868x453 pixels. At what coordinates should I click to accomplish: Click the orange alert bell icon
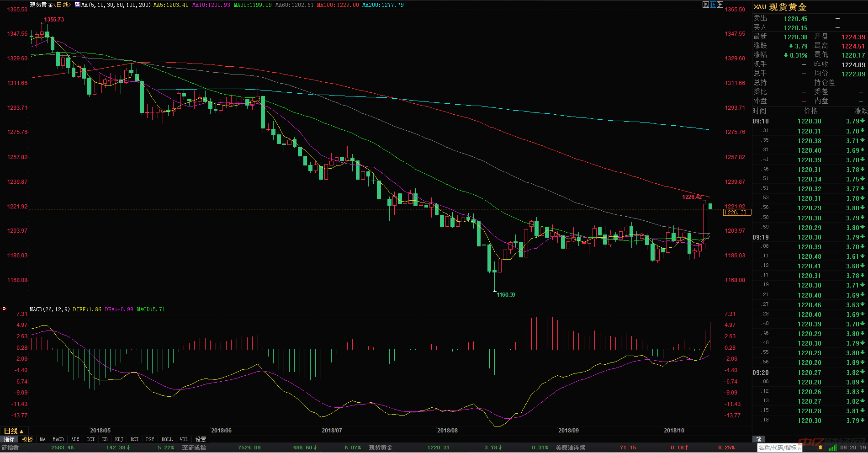point(820,448)
